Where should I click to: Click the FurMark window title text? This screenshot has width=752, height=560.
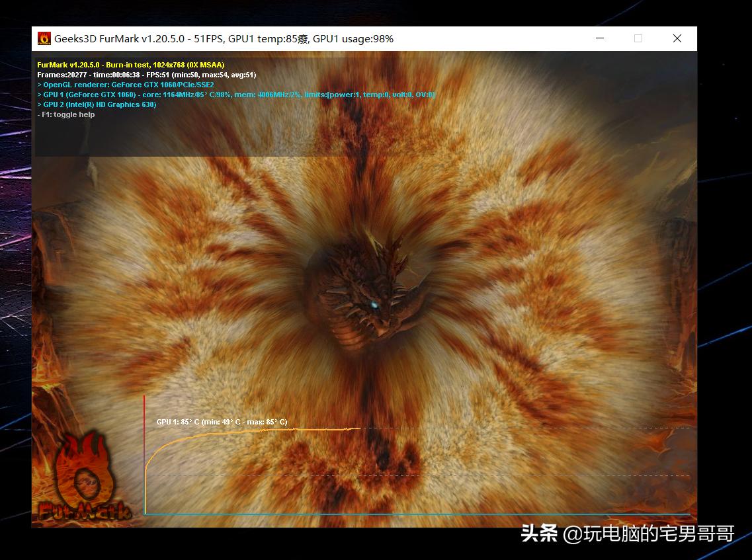[224, 39]
